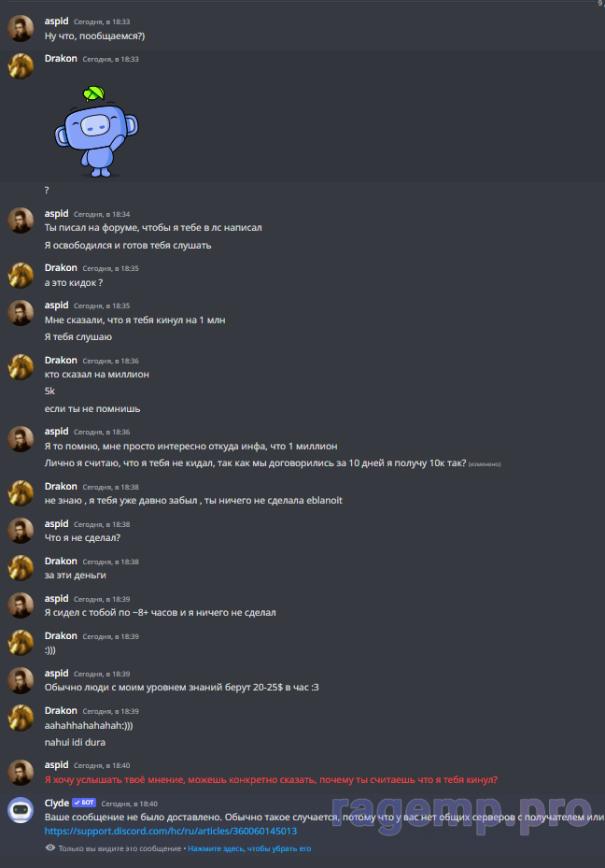Image resolution: width=605 pixels, height=868 pixels.
Task: Click "Нажмите здесь, чтобы убрать его" link
Action: click(249, 848)
